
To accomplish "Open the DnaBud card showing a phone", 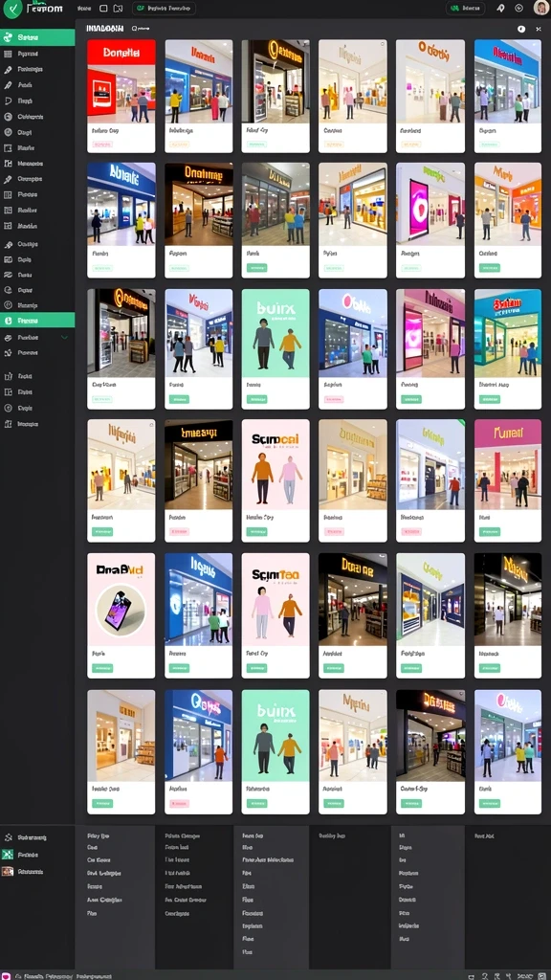I will (121, 615).
